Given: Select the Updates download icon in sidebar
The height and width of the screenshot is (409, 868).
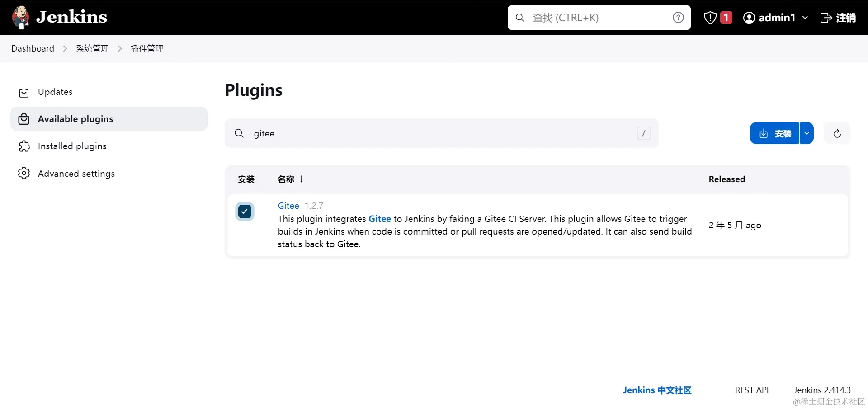Looking at the screenshot, I should click(24, 92).
